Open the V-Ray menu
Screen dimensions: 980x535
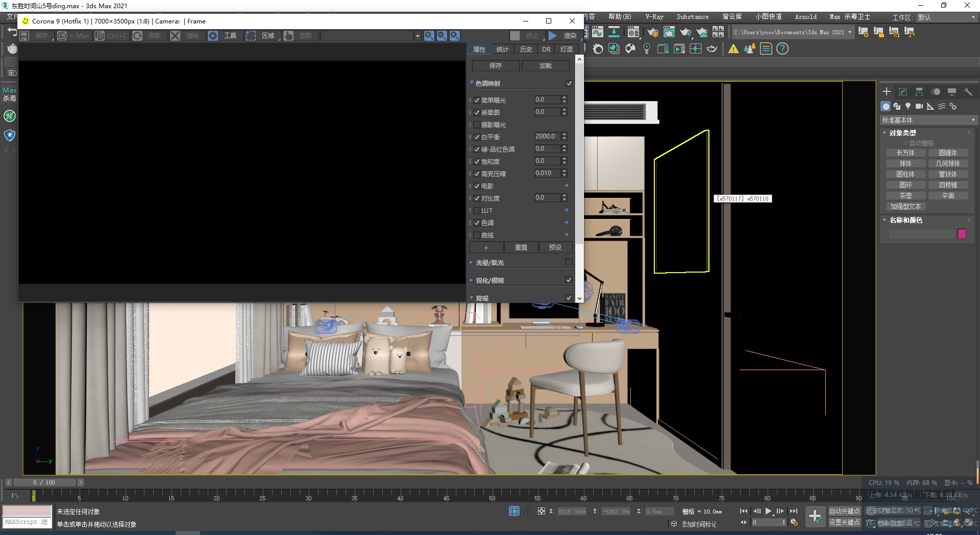(x=654, y=17)
